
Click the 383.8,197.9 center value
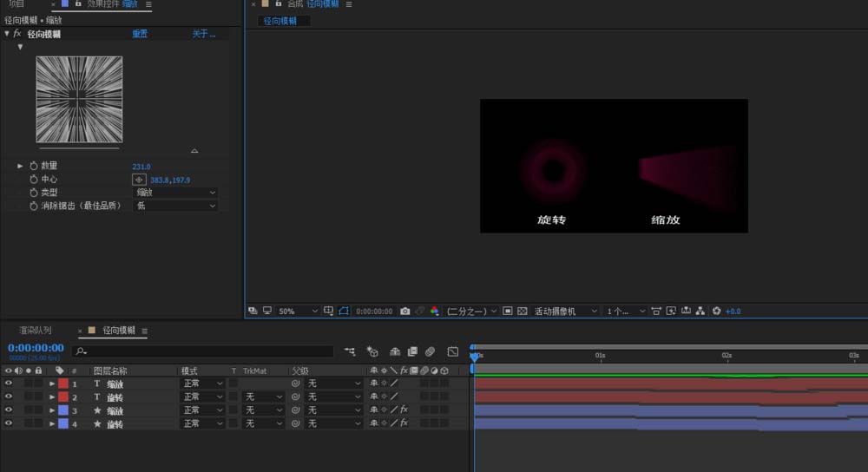tap(170, 180)
